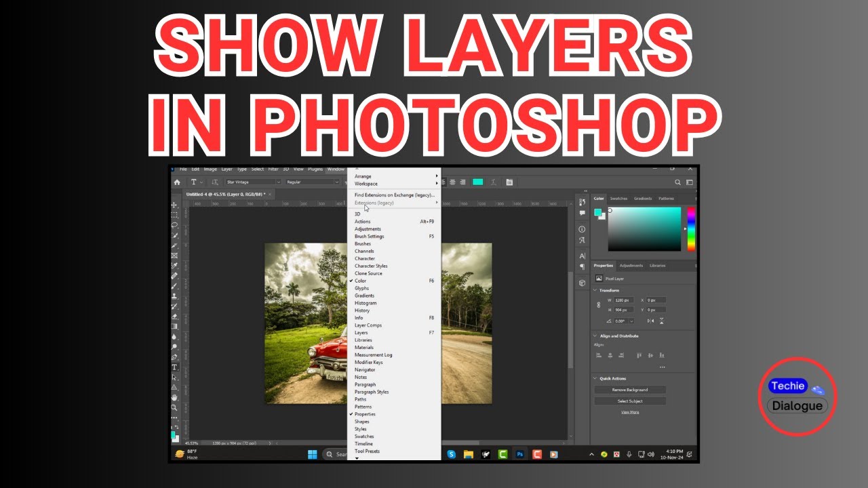This screenshot has width=868, height=488.
Task: Open View More link
Action: pos(630,412)
